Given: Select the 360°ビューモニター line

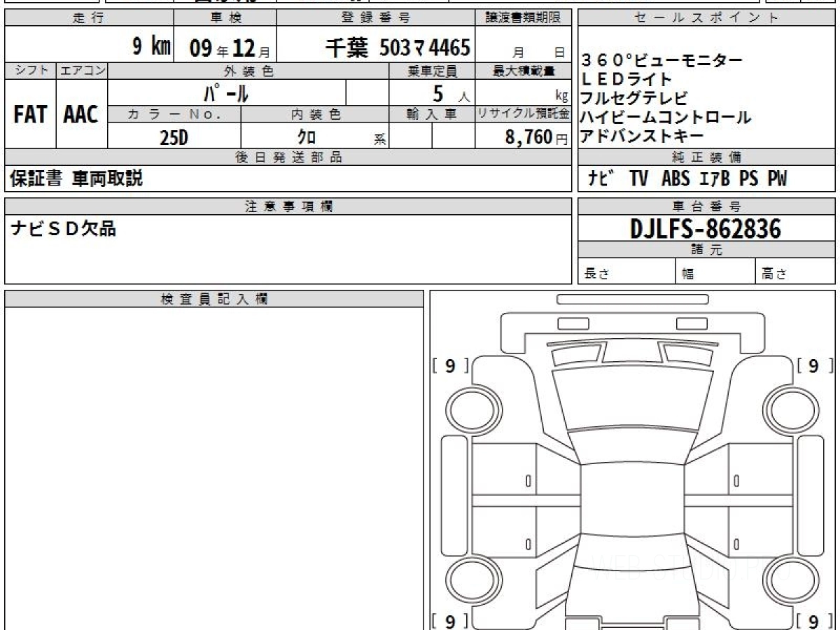Looking at the screenshot, I should pos(661,61).
